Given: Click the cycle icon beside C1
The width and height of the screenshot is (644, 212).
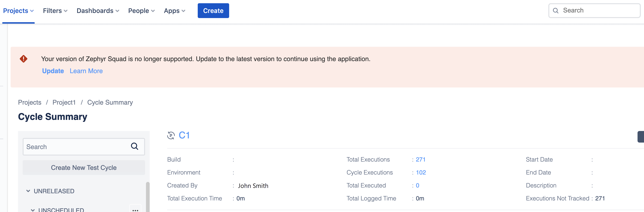Looking at the screenshot, I should (171, 135).
